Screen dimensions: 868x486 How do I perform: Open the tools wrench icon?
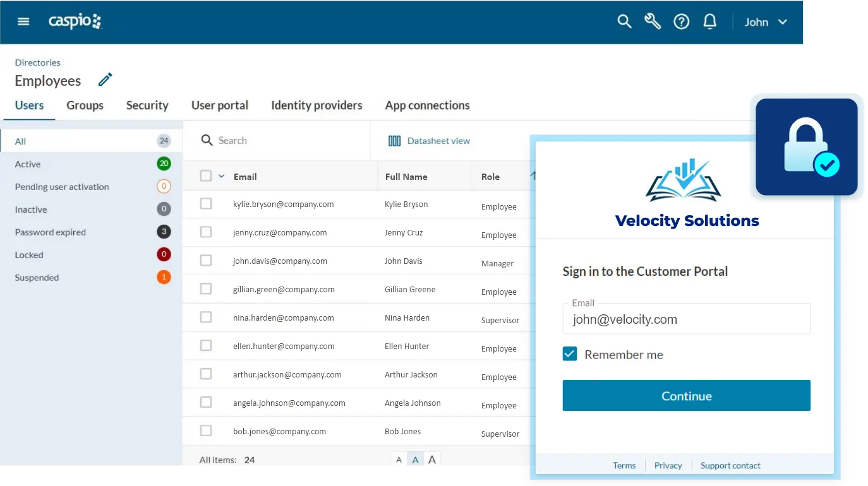[653, 21]
